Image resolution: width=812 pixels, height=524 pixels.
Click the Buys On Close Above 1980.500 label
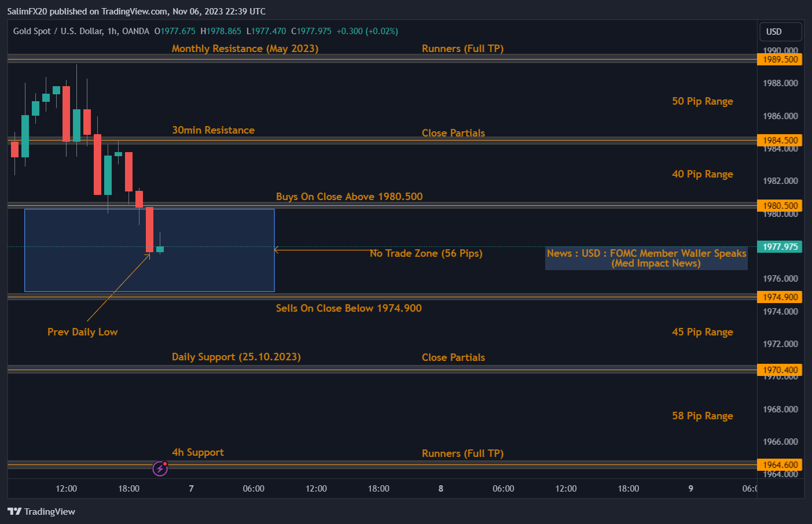tap(349, 196)
